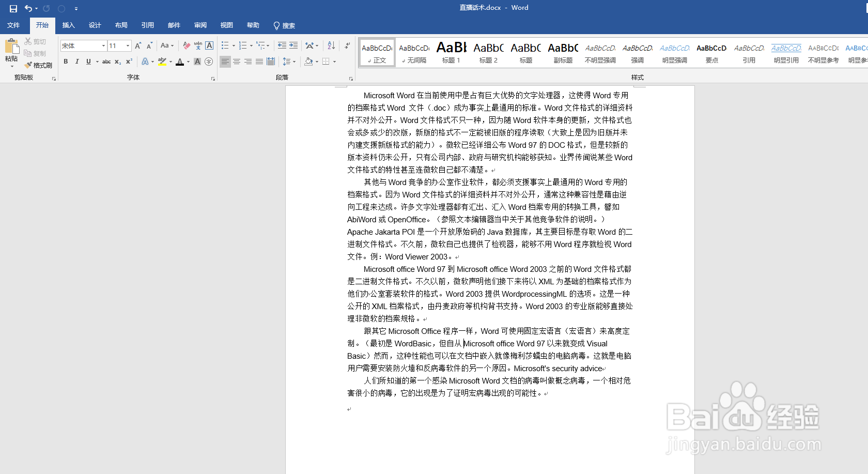Image resolution: width=868 pixels, height=474 pixels.
Task: Apply text effects with the glowing A icon
Action: 145,62
